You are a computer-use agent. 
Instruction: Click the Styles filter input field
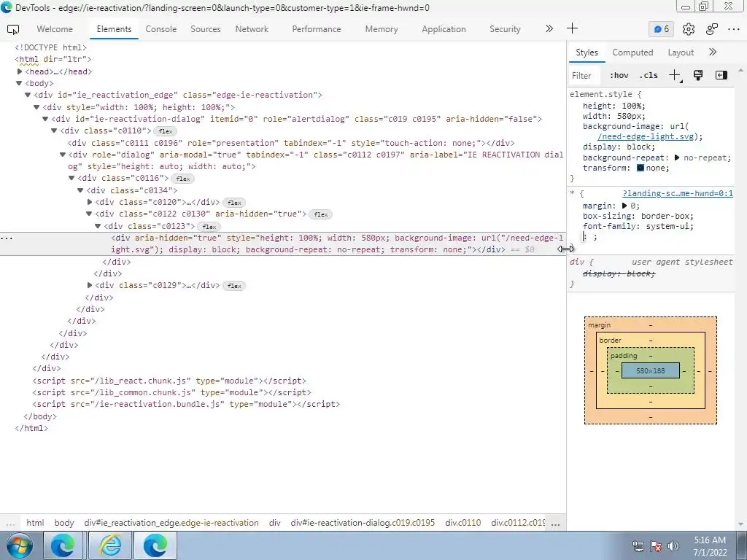(x=586, y=76)
